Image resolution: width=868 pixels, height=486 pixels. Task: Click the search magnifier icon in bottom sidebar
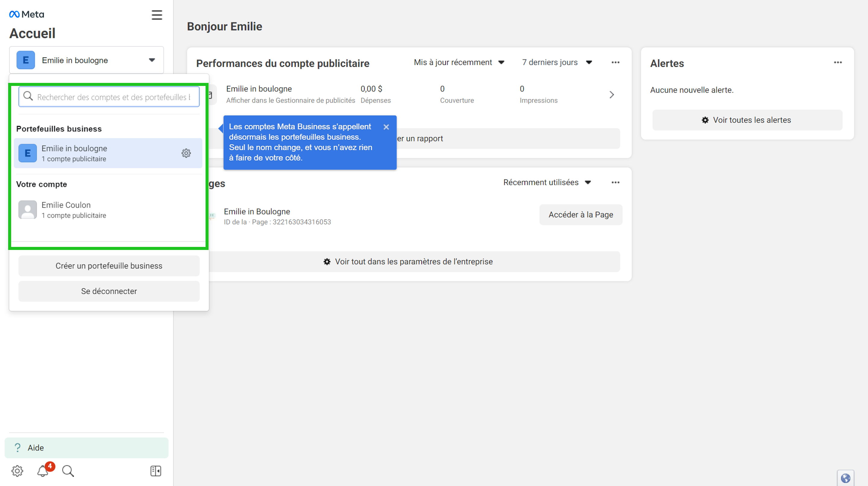click(68, 471)
